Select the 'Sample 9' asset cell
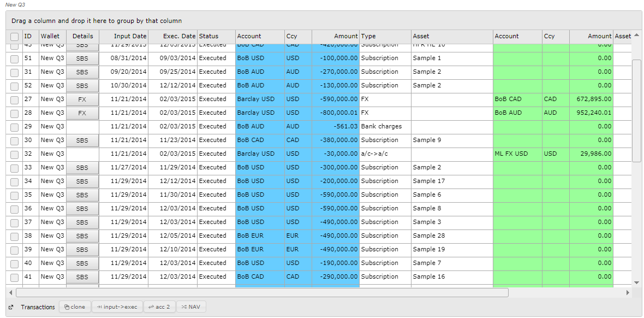Screen dimensions: 644x318 [452, 140]
